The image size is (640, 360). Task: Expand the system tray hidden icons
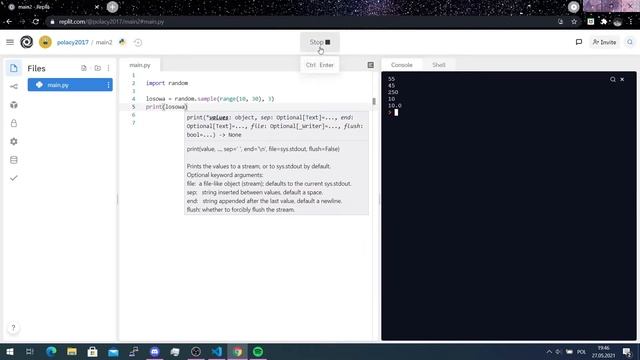pos(549,351)
